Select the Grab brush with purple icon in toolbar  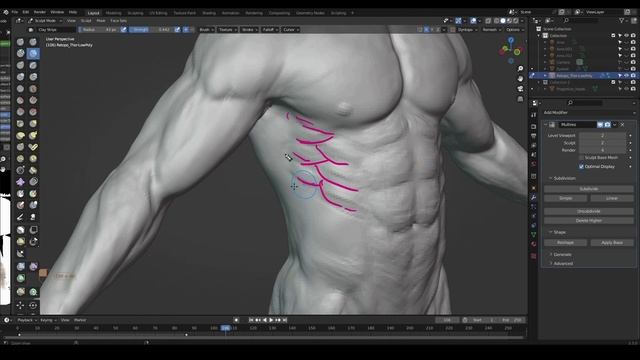point(20,182)
